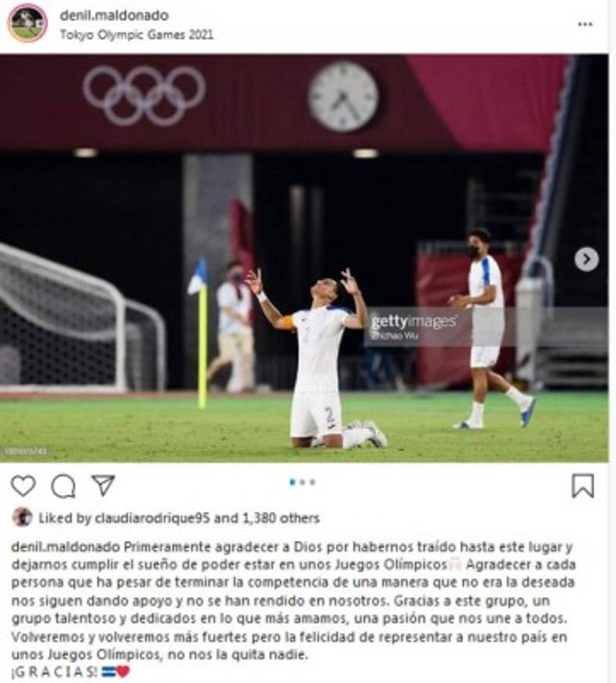Click the red heart emoji in caption
Screen dimensions: 616x683
(123, 672)
